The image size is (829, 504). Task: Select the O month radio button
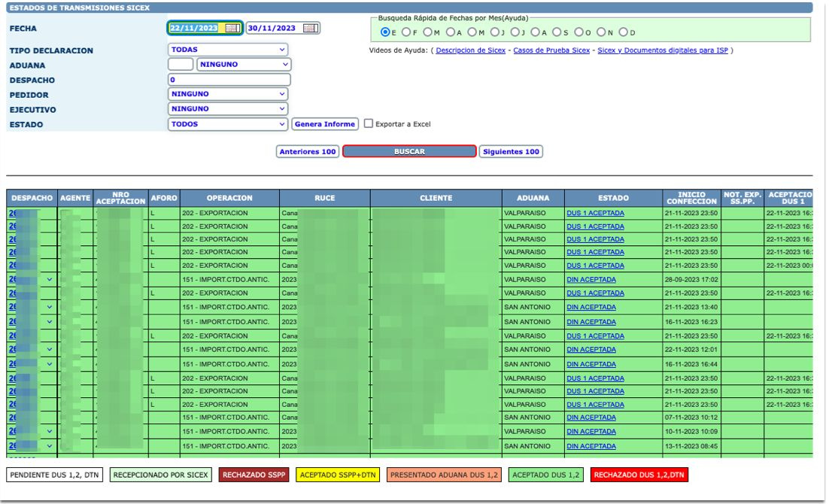point(579,32)
